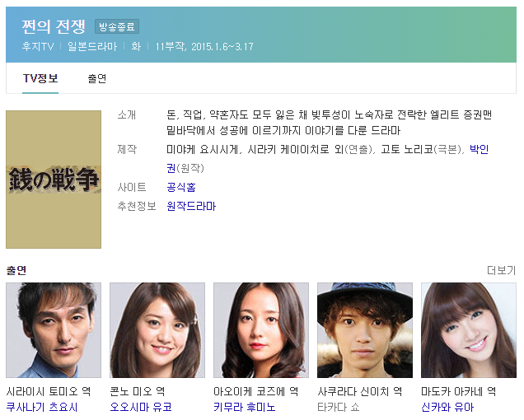Screen dimensions: 524x420
Task: Click the 후지TV channel label
Action: tap(38, 46)
